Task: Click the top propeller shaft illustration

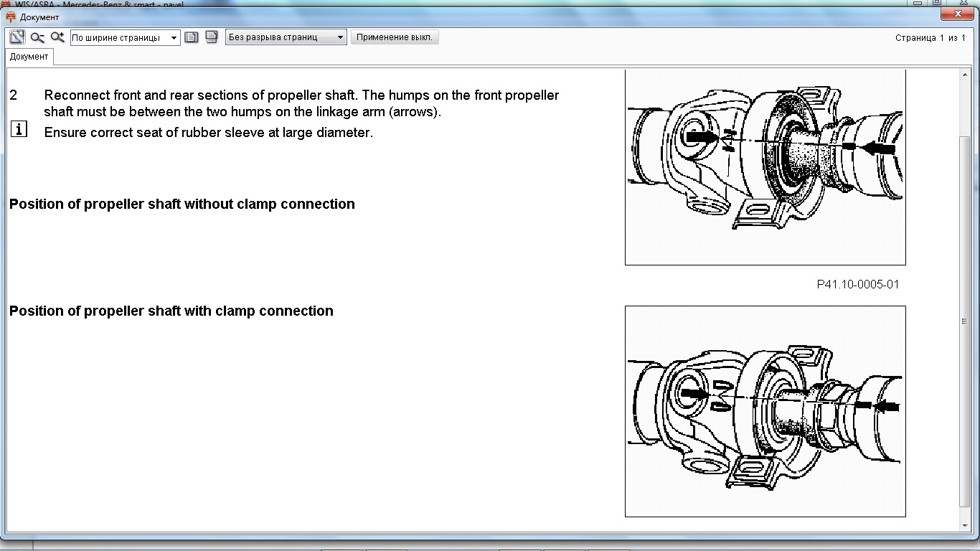Action: point(765,168)
